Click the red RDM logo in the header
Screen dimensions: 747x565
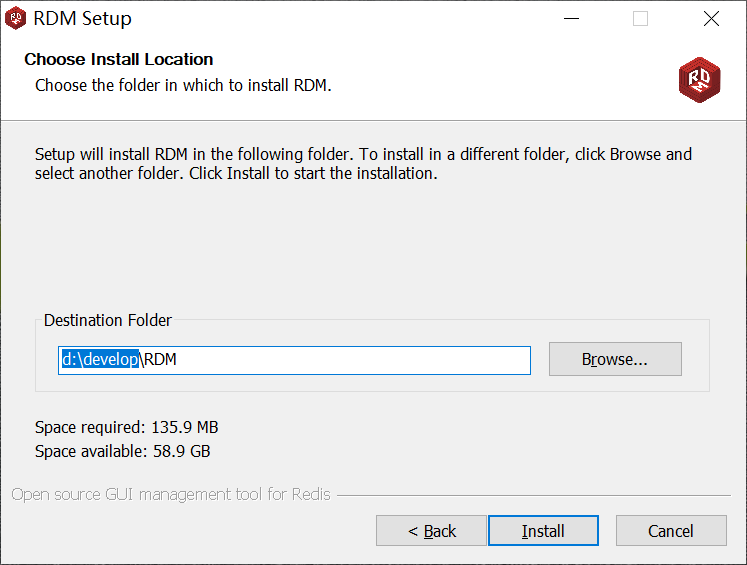(x=699, y=79)
